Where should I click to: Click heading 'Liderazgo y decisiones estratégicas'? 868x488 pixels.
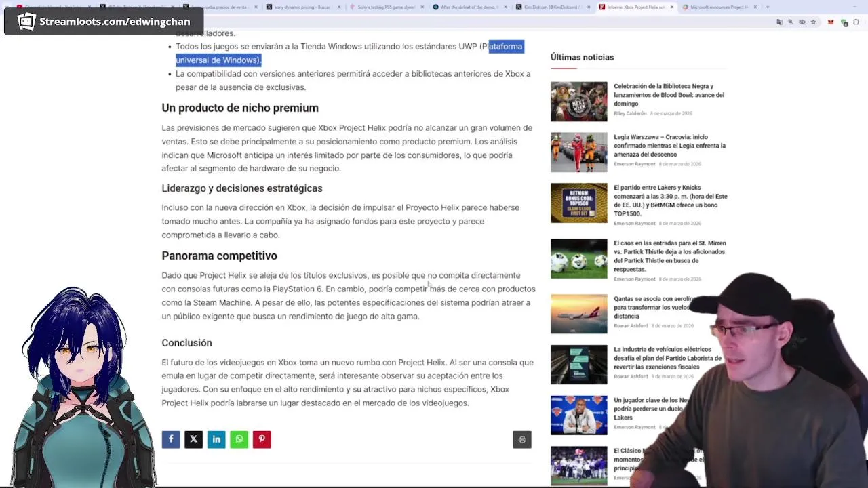[242, 188]
